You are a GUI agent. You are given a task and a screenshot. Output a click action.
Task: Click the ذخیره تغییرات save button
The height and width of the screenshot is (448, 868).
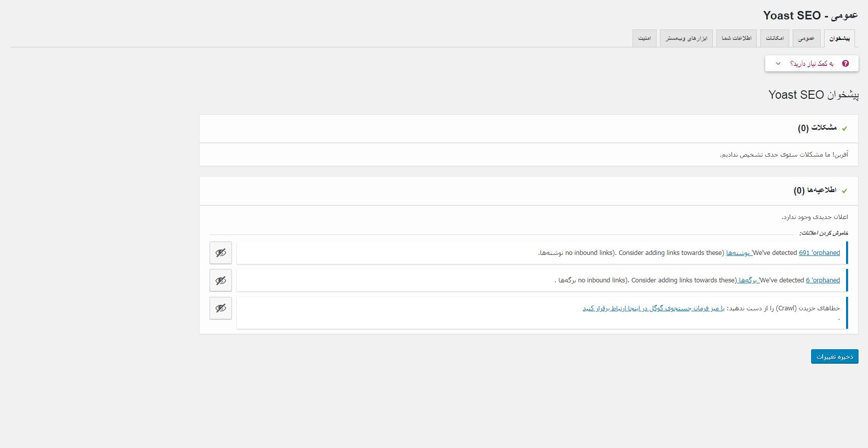835,356
